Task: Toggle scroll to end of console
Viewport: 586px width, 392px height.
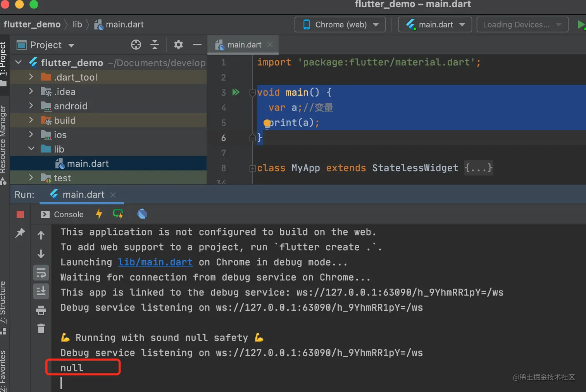Action: 41,291
